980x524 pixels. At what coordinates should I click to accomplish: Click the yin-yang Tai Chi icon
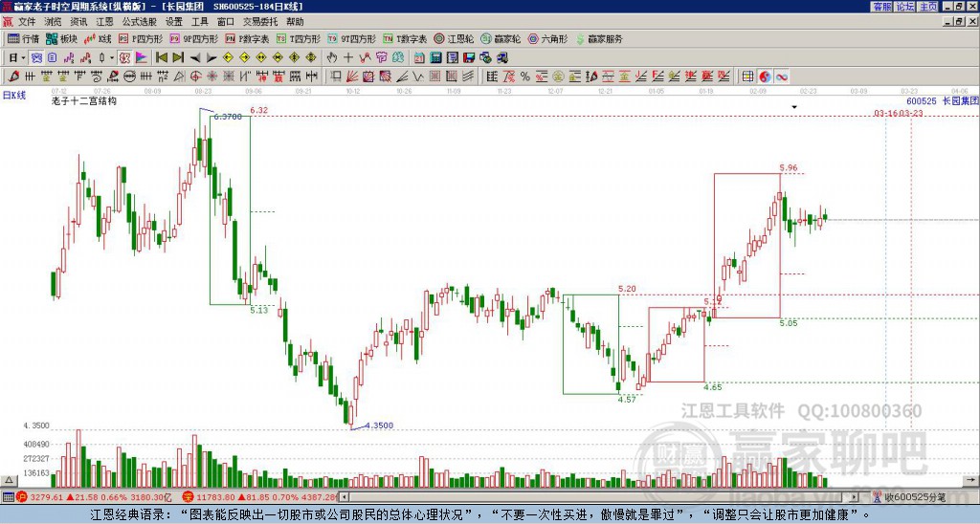pos(765,76)
